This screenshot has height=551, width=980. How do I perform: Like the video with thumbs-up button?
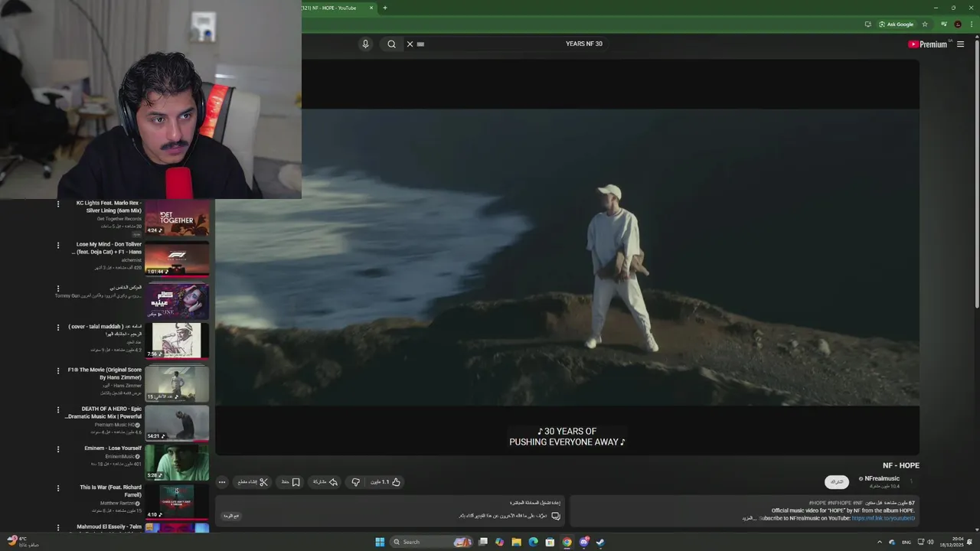click(386, 482)
